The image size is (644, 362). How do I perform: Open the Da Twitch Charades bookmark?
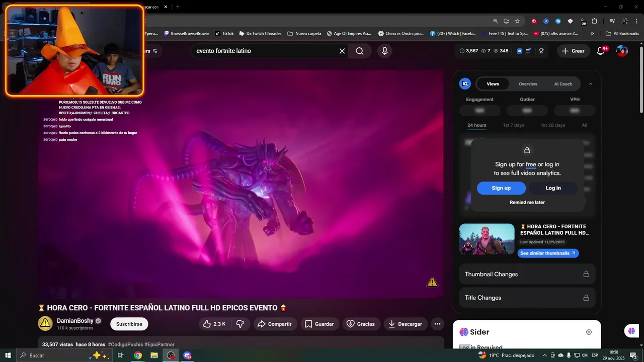point(260,34)
